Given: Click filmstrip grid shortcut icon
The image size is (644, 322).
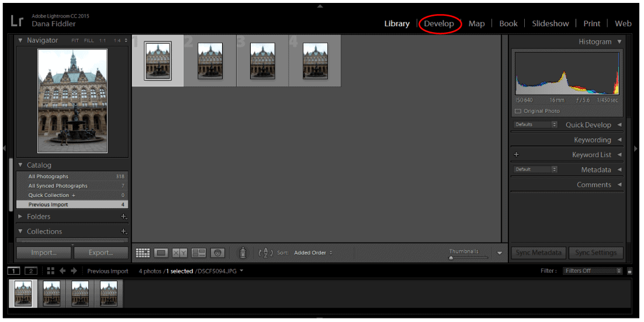Looking at the screenshot, I should (50, 271).
